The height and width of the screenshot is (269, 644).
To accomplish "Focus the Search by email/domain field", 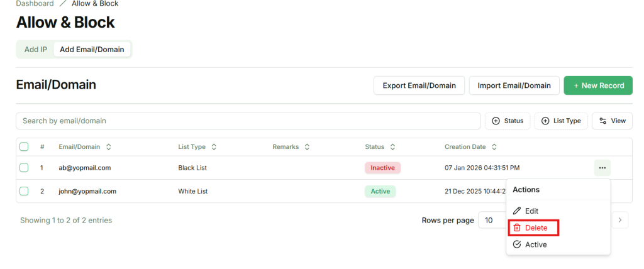I will coord(248,121).
